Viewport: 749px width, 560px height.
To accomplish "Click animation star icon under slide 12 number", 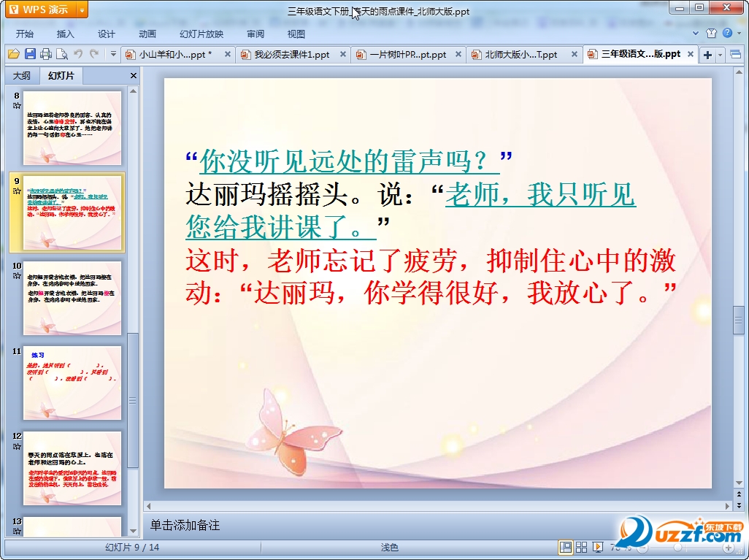I will pyautogui.click(x=17, y=446).
